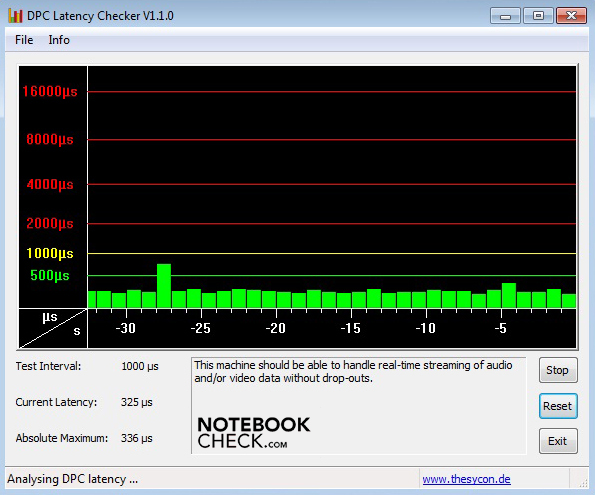Viewport: 595px width, 495px height.
Task: Open the Info menu
Action: pos(59,40)
